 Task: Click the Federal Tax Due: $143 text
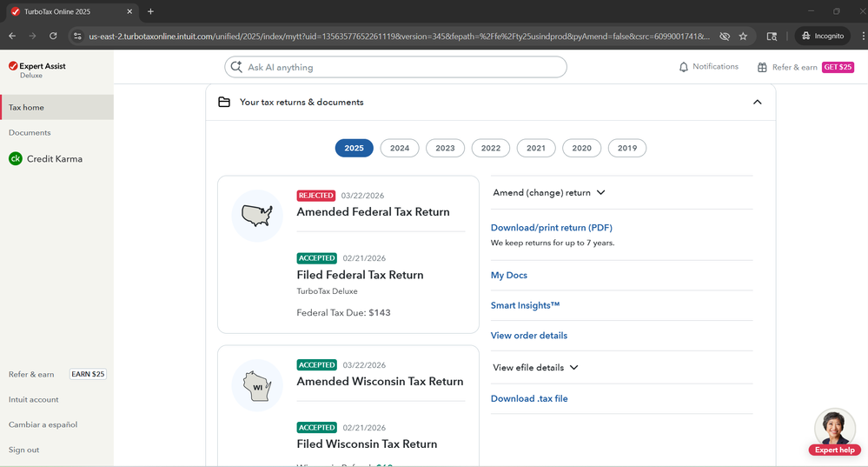pyautogui.click(x=344, y=312)
